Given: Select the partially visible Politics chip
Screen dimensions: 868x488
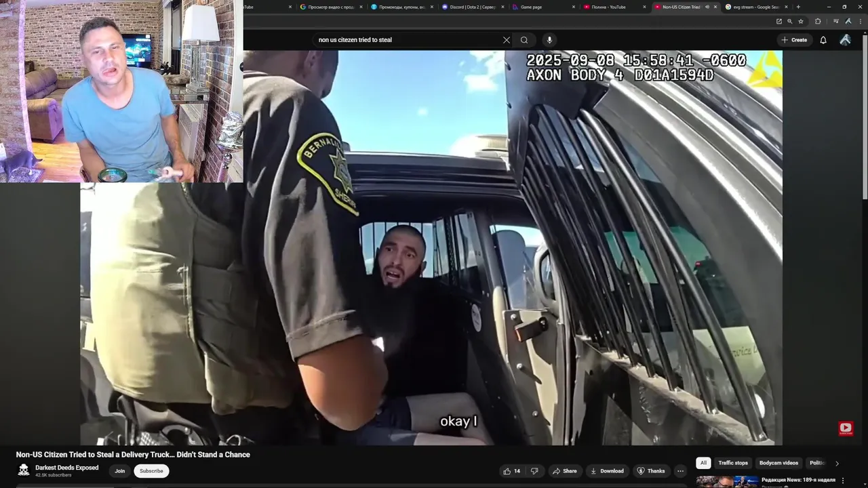Looking at the screenshot, I should point(816,463).
